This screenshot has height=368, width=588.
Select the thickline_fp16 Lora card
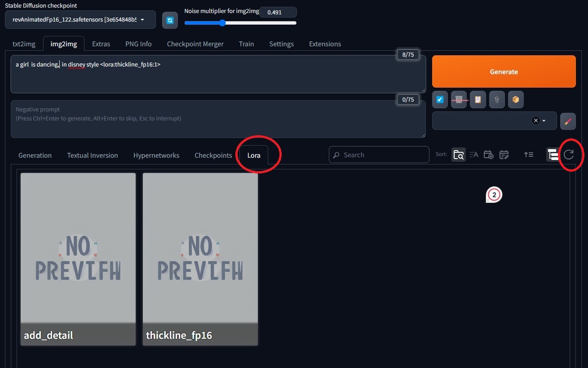tap(200, 259)
